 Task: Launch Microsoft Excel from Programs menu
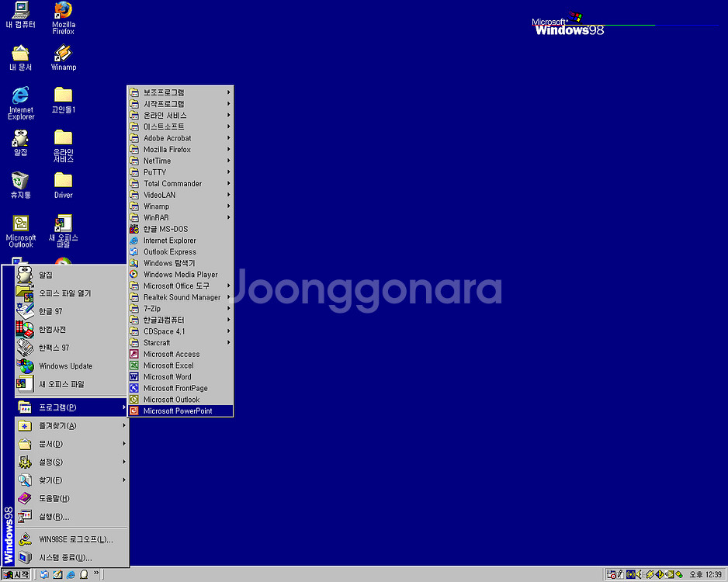click(x=181, y=365)
